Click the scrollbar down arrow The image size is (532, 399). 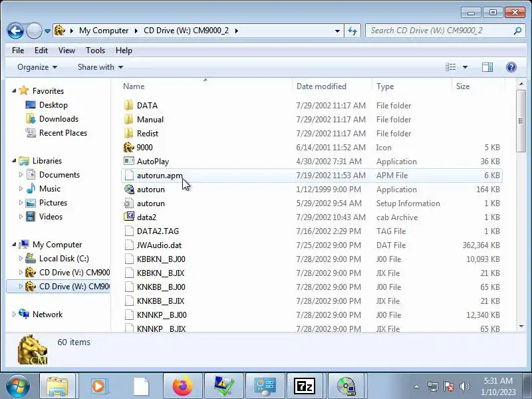click(x=521, y=327)
